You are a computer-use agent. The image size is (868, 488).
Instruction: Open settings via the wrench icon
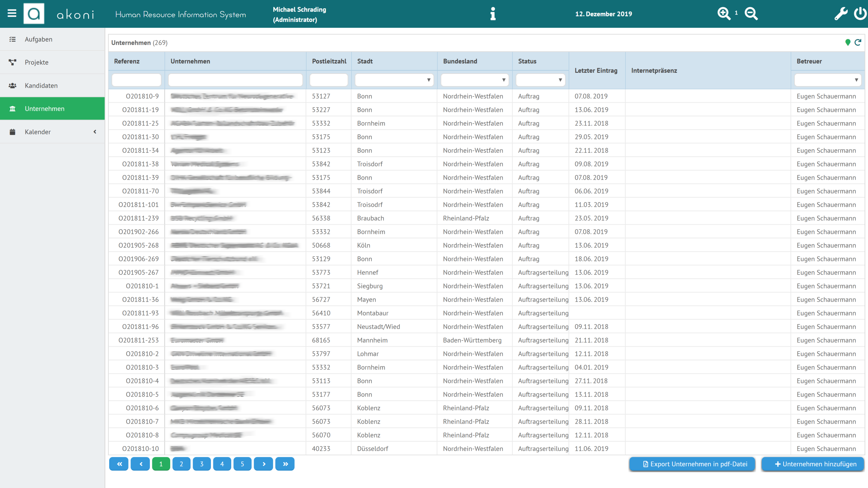[841, 14]
